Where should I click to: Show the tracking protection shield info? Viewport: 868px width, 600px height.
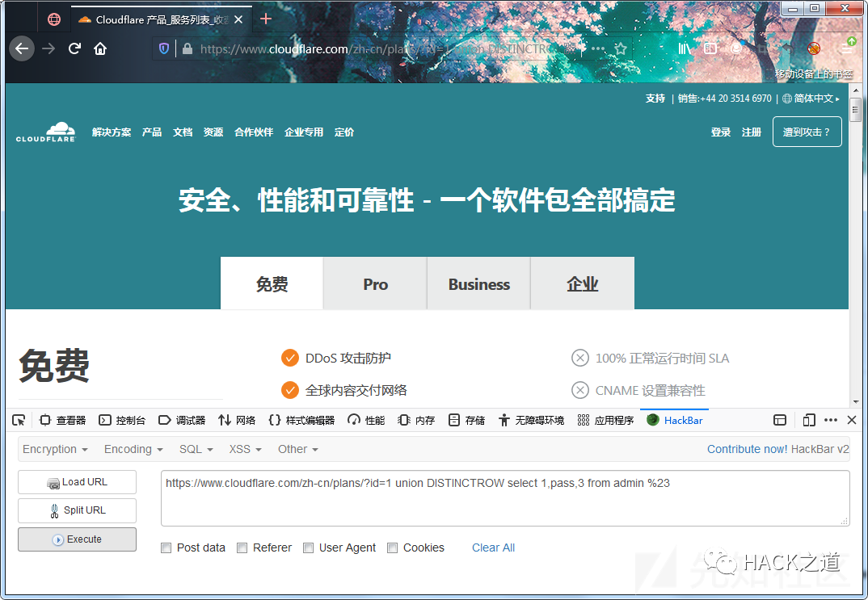point(164,48)
